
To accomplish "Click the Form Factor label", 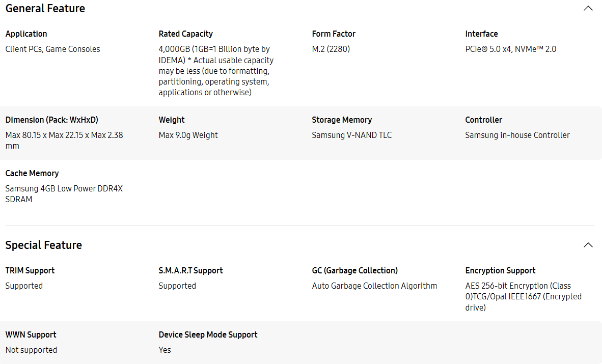I will click(334, 34).
